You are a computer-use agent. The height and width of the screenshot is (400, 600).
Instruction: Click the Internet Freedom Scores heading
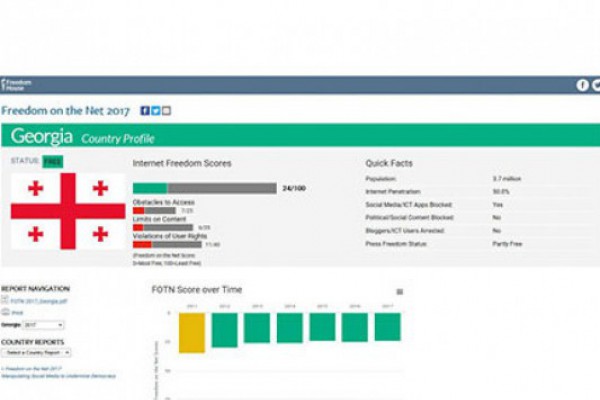click(x=182, y=163)
